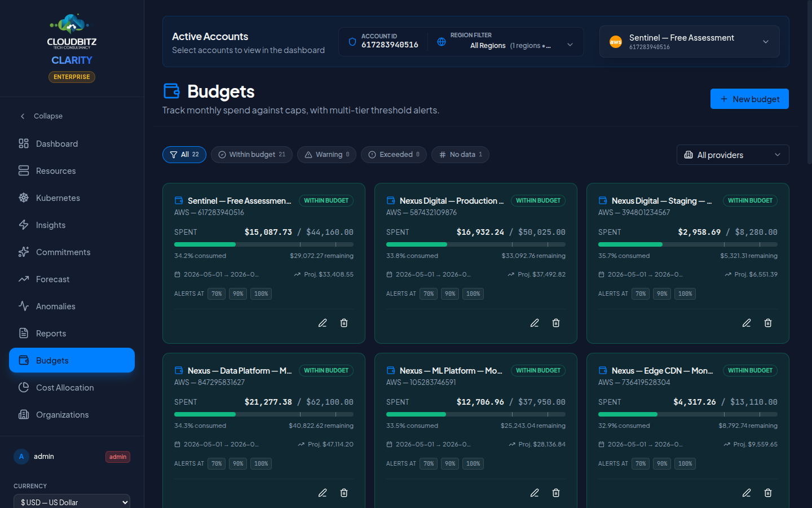Delete the Nexus ML Platform budget

(556, 493)
